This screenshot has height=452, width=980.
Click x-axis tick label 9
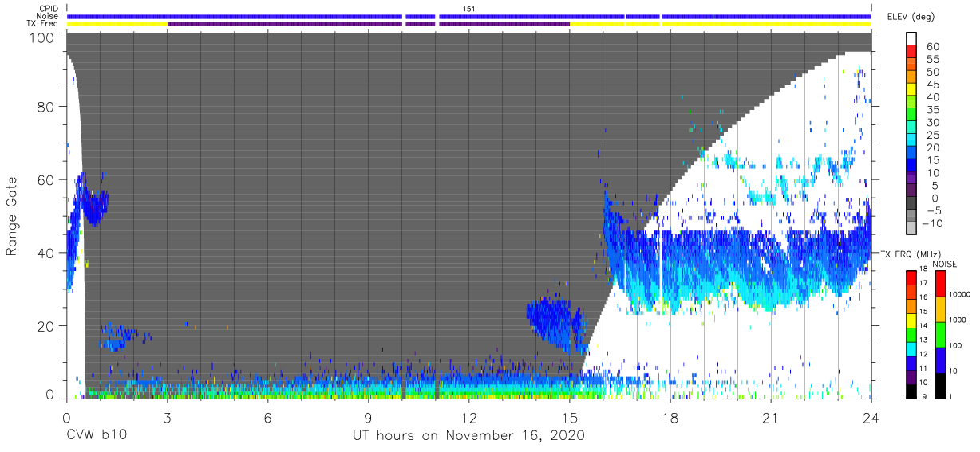368,417
